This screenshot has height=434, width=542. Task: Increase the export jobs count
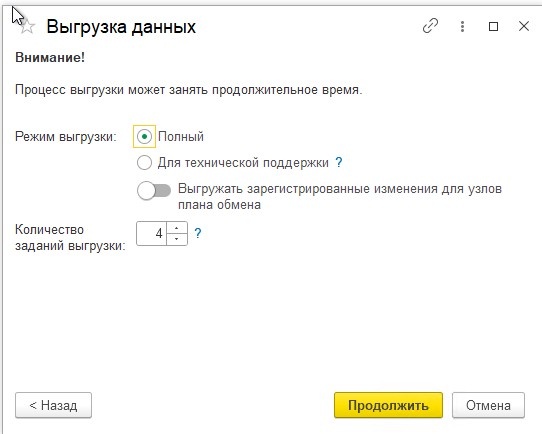point(177,228)
